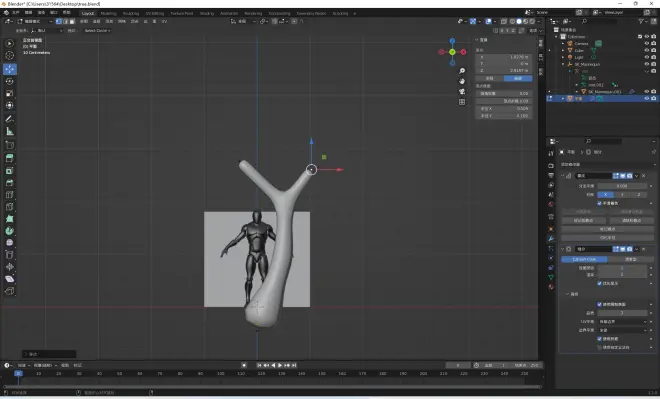This screenshot has height=399, width=660.
Task: Toggle Use Creases checkbox
Action: pos(599,338)
